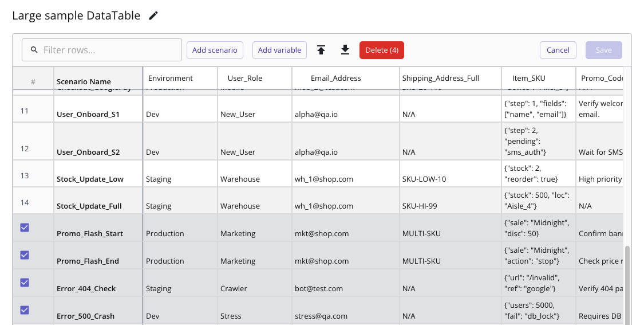Click the magnifier icon in the filter box
The image size is (644, 325).
(x=34, y=50)
